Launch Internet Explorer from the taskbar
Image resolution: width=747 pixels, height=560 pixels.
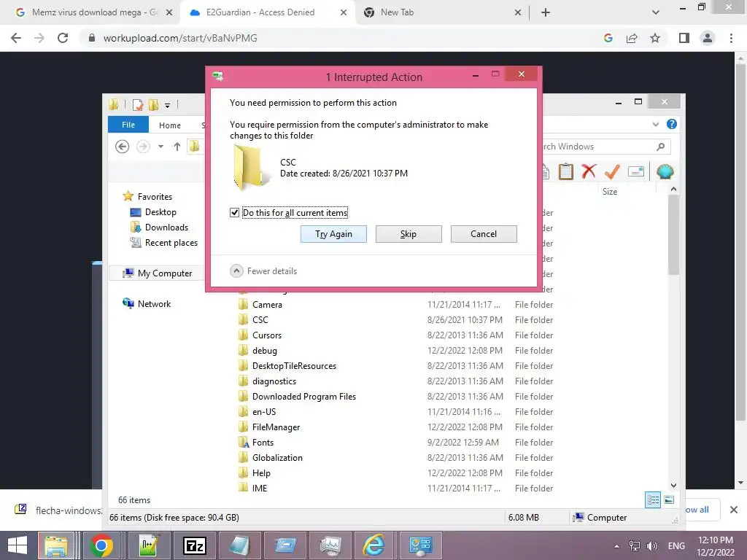(x=374, y=545)
